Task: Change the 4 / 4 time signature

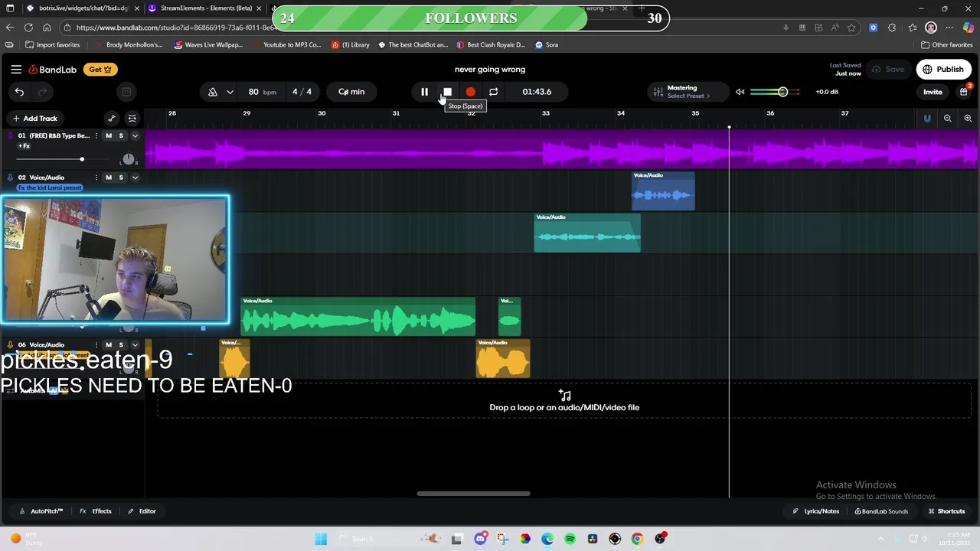Action: point(302,92)
